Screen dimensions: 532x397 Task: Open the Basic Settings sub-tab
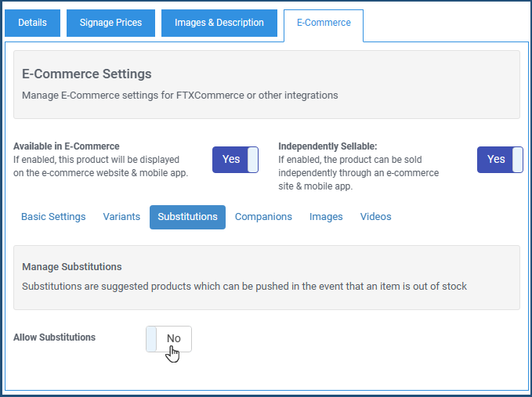point(53,217)
